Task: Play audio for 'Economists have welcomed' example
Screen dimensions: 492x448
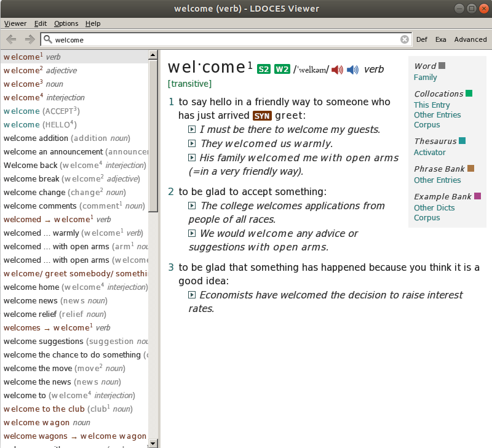Action: 192,295
